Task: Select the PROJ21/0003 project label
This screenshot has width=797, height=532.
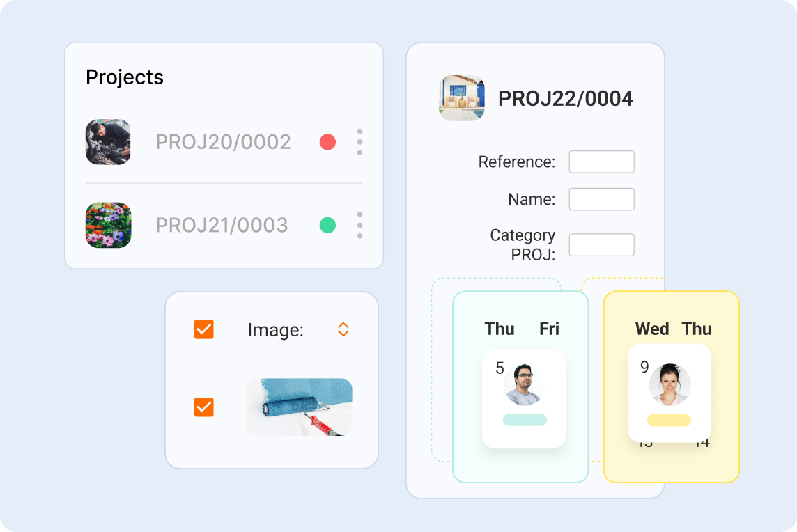Action: point(222,225)
